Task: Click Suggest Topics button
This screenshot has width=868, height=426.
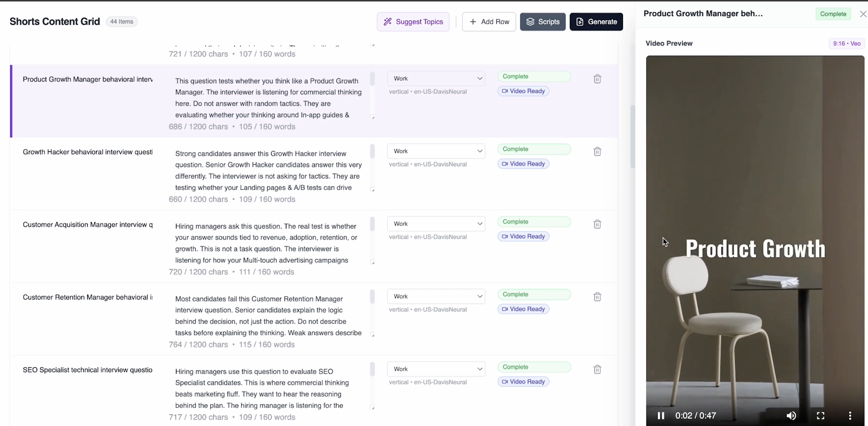Action: coord(413,22)
